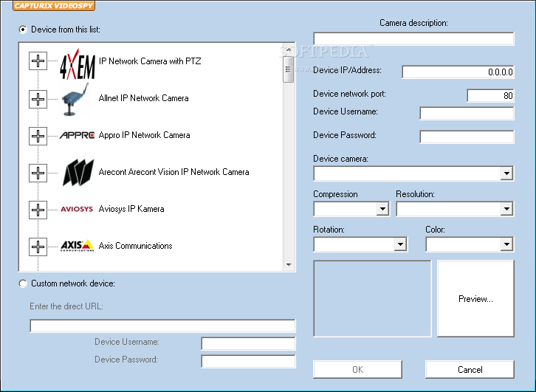
Task: Click the custom device Username field
Action: [249, 343]
